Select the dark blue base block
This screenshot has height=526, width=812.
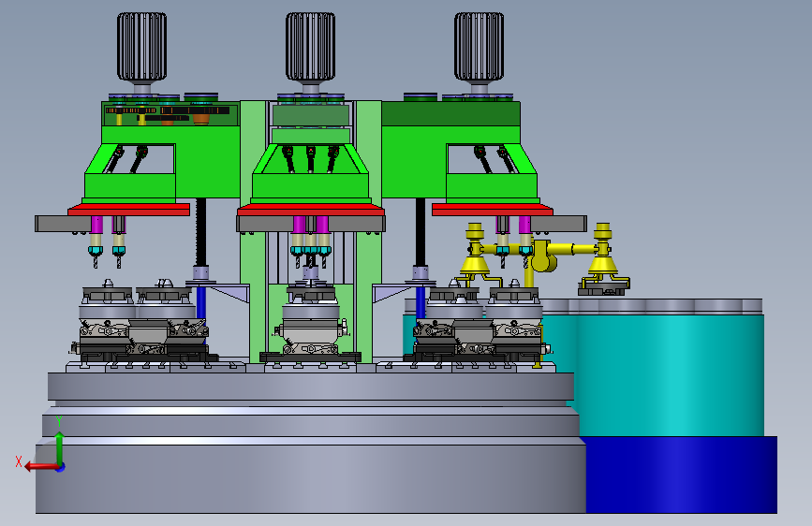point(681,475)
